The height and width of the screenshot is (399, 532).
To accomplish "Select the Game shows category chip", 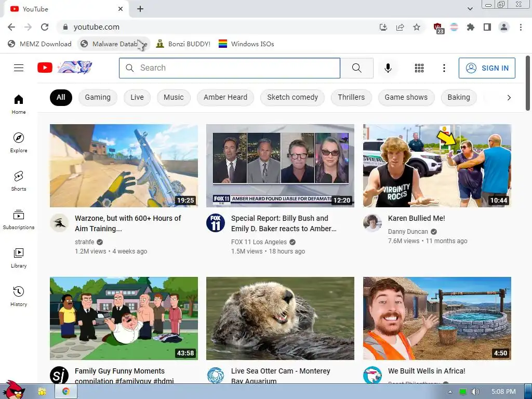I will tap(406, 97).
